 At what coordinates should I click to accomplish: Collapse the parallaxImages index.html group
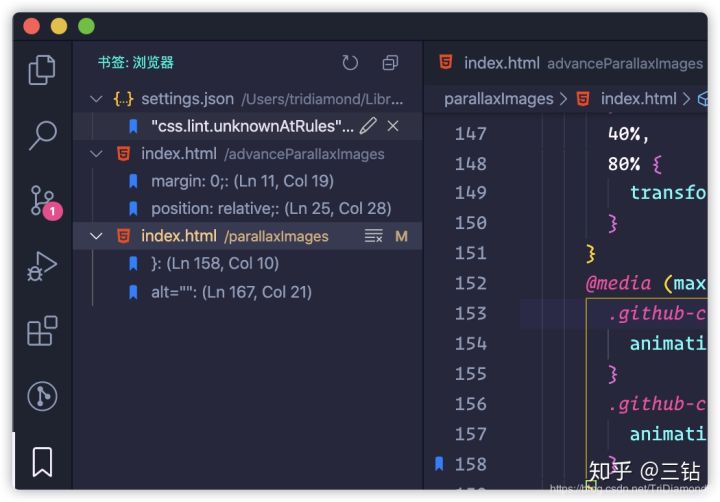click(x=96, y=237)
